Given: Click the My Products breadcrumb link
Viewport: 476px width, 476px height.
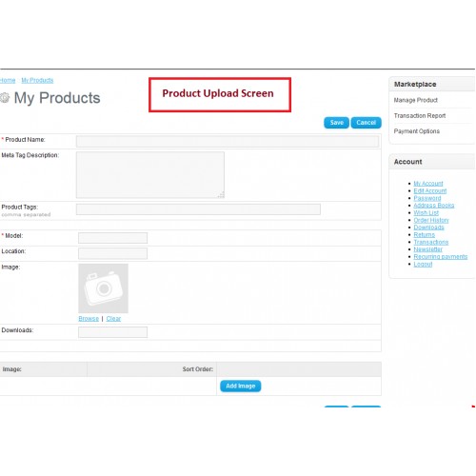Looking at the screenshot, I should point(37,80).
